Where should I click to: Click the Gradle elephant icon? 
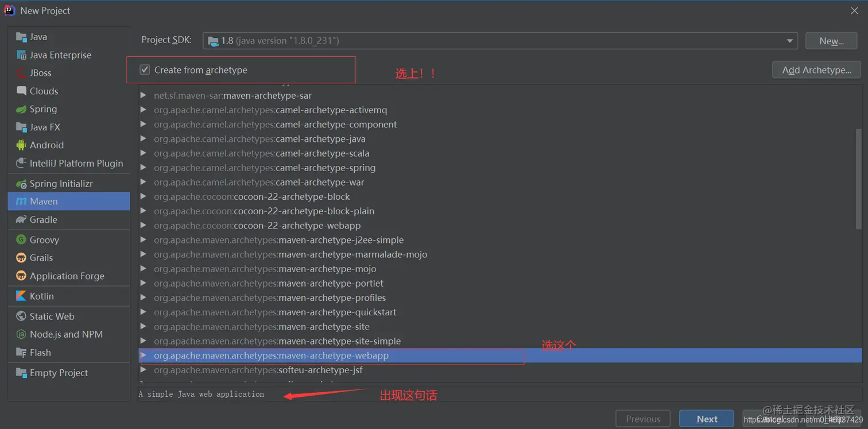[x=21, y=219]
